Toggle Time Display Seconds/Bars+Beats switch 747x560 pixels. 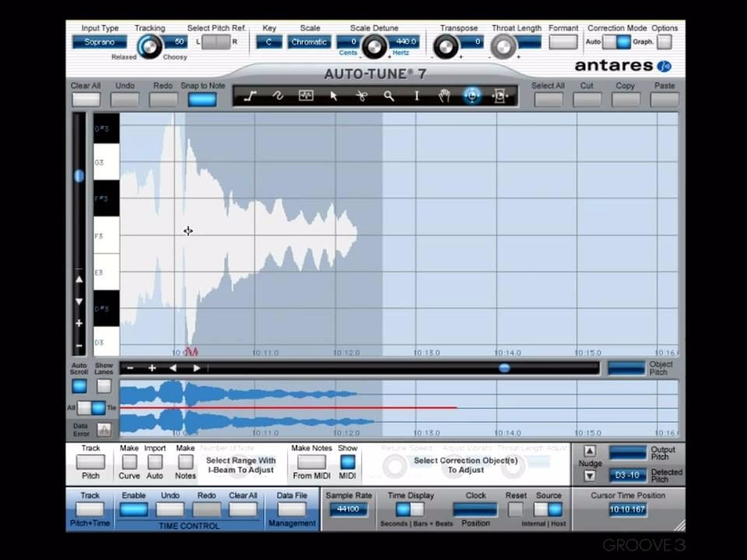(x=410, y=509)
